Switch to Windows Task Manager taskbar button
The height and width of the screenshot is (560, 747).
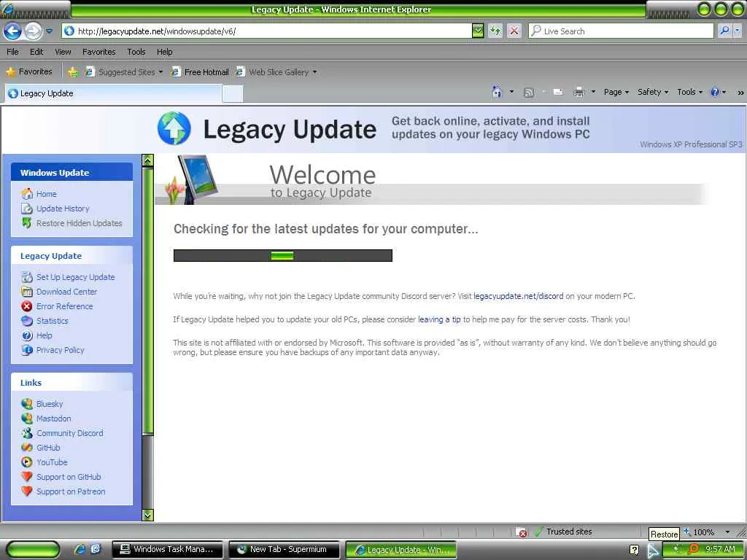(167, 550)
